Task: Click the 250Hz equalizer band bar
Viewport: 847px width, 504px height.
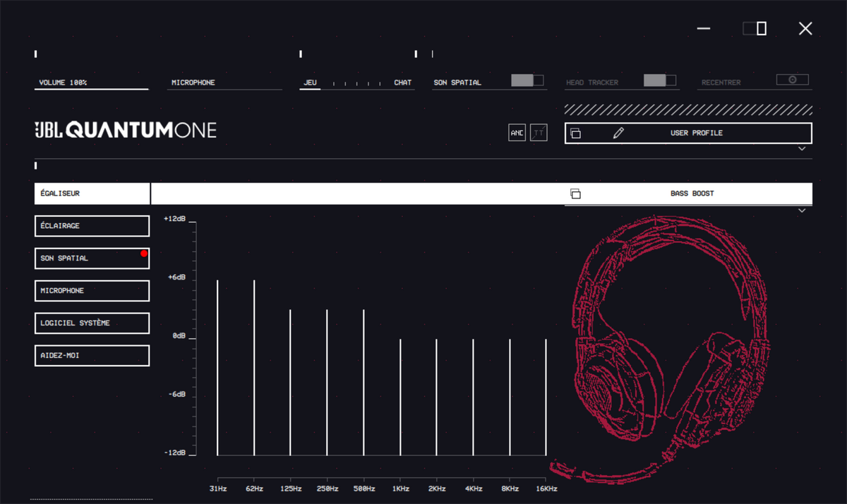Action: (327, 383)
